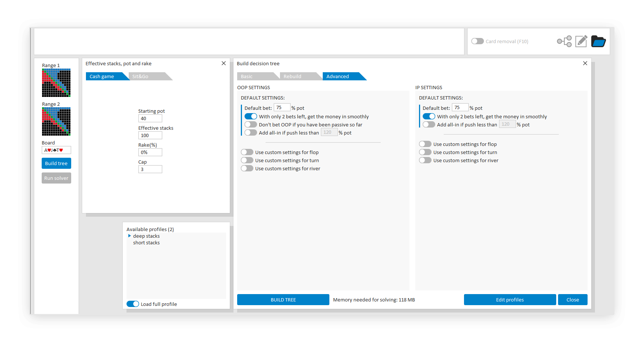Enable OOP custom settings for flop
This screenshot has height=342, width=644.
[x=247, y=152]
